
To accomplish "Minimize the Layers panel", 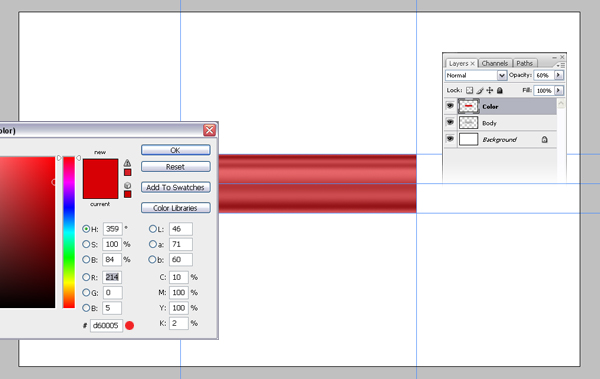I will [554, 57].
